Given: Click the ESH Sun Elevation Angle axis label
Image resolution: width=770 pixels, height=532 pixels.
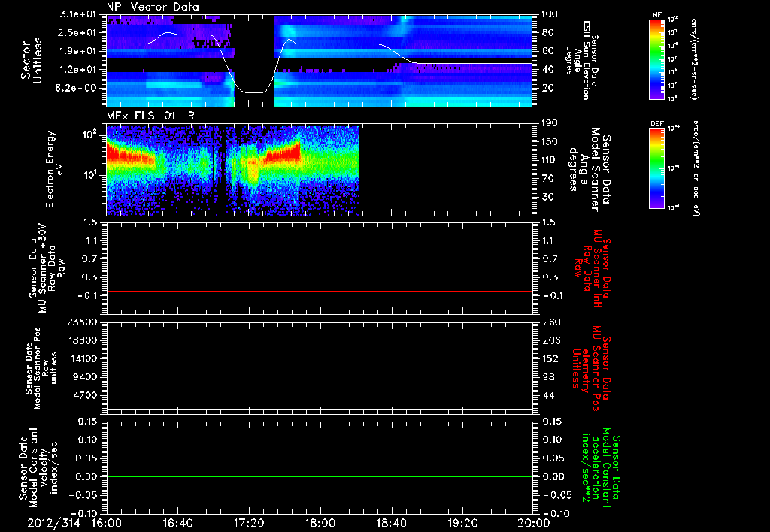Looking at the screenshot, I should click(582, 60).
